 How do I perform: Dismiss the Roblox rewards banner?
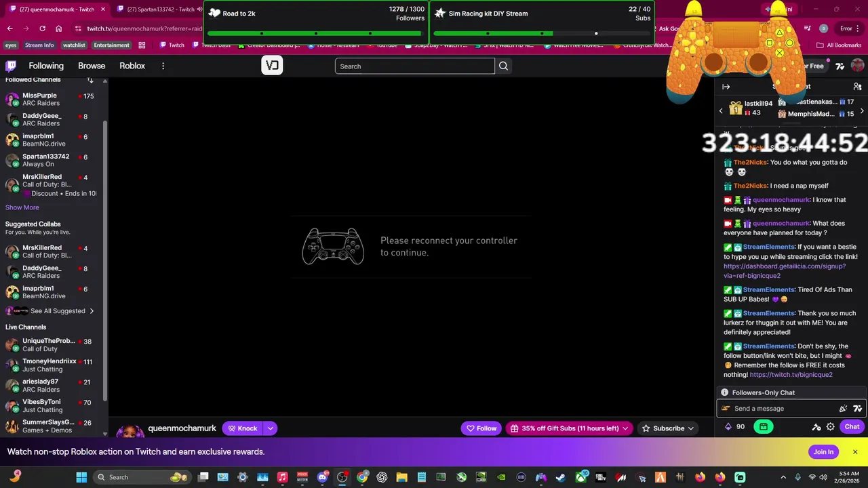855,452
